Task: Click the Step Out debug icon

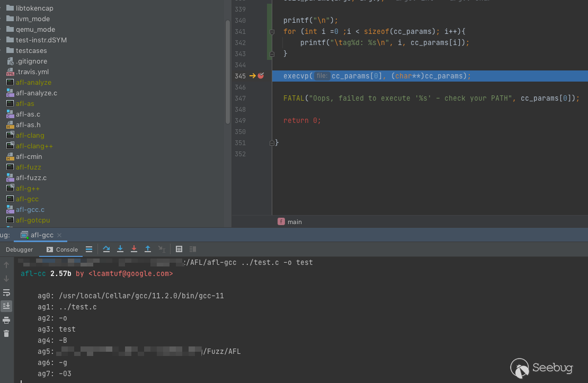Action: [148, 249]
